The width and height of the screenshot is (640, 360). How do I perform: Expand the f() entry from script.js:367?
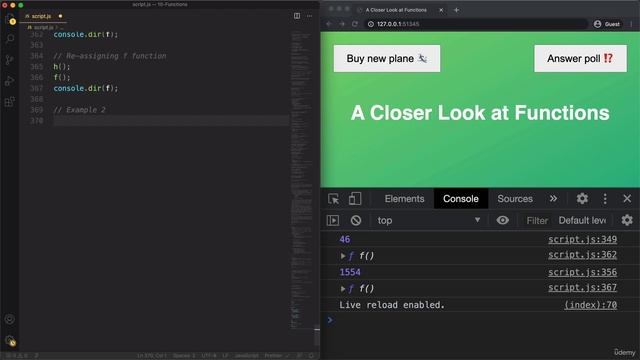pyautogui.click(x=343, y=289)
